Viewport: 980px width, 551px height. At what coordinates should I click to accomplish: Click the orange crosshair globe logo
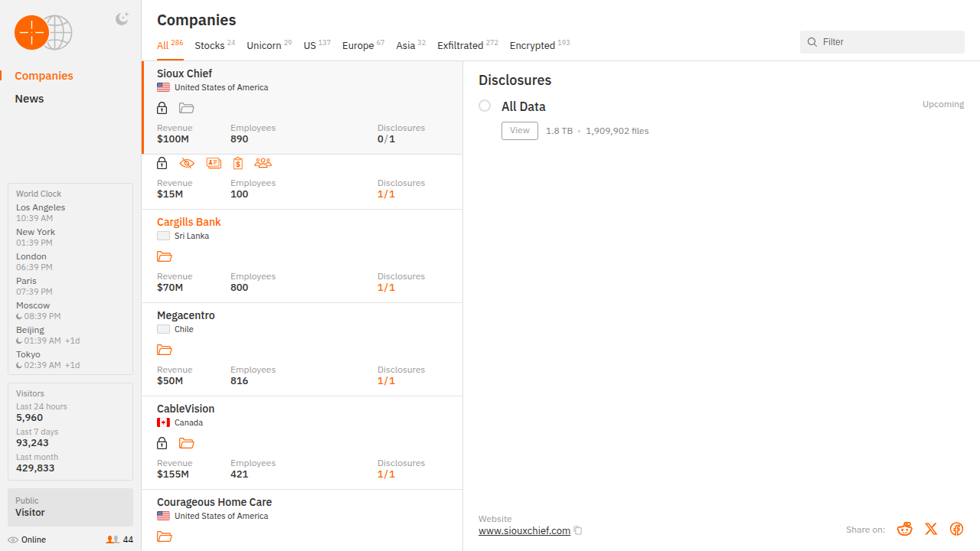coord(44,33)
